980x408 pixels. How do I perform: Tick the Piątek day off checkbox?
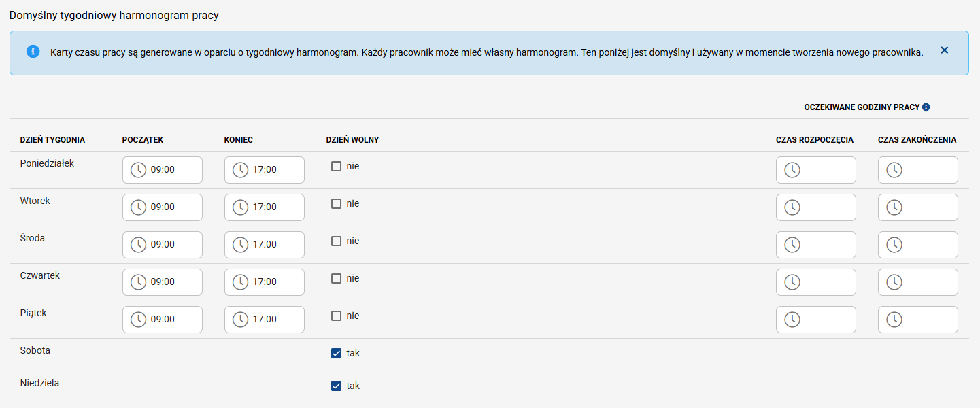(336, 316)
